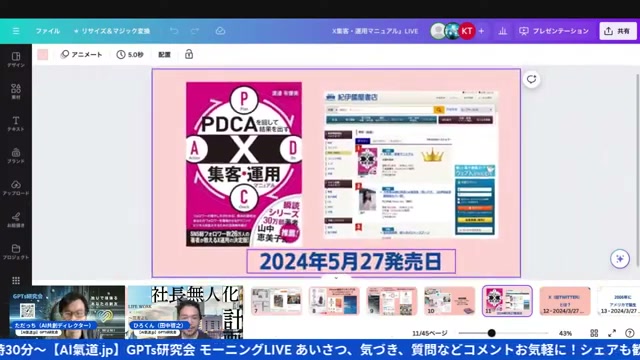Select page 9 thumbnail
Screen dimensions: 640x360
pos(391,301)
